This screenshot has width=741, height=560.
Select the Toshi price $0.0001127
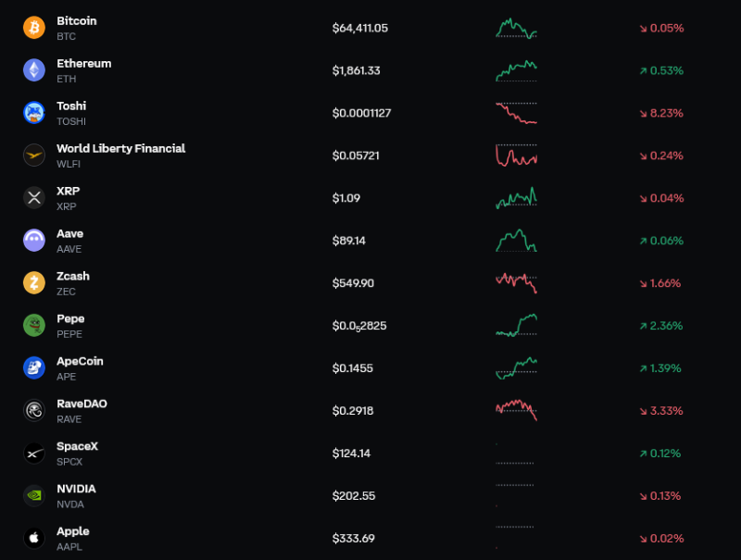361,113
